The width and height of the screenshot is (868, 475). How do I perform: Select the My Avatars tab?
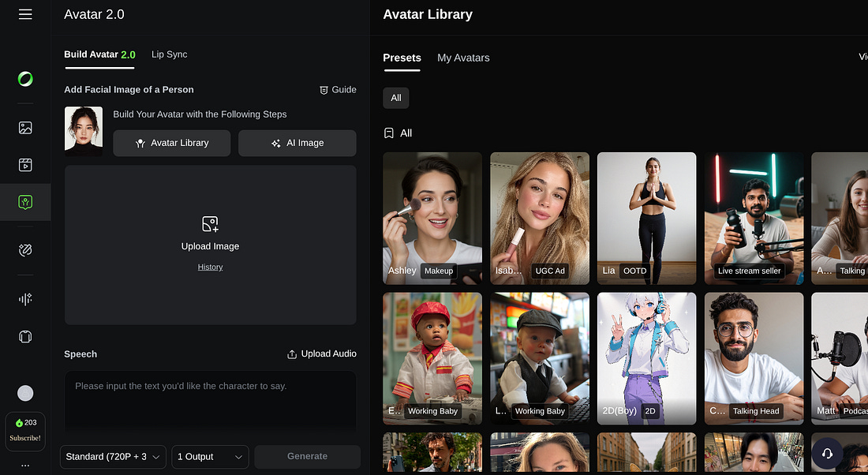pyautogui.click(x=463, y=58)
